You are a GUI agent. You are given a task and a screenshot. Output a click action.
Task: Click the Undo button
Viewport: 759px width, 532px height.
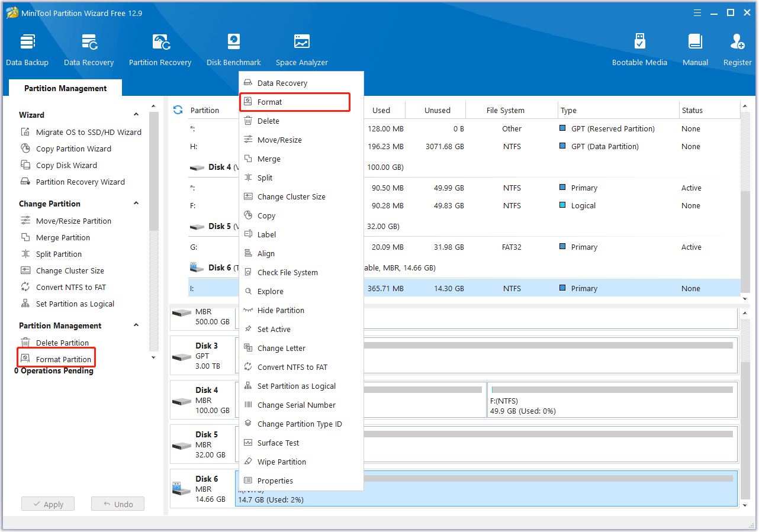(x=118, y=504)
